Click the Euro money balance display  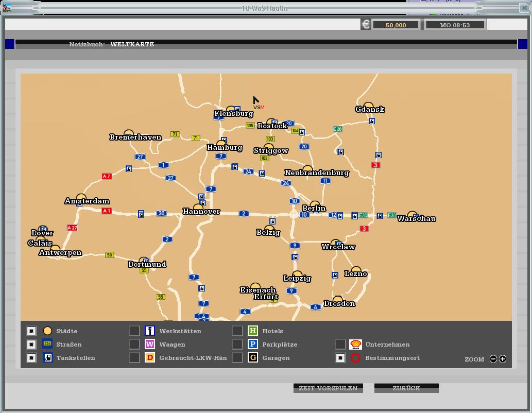click(396, 25)
